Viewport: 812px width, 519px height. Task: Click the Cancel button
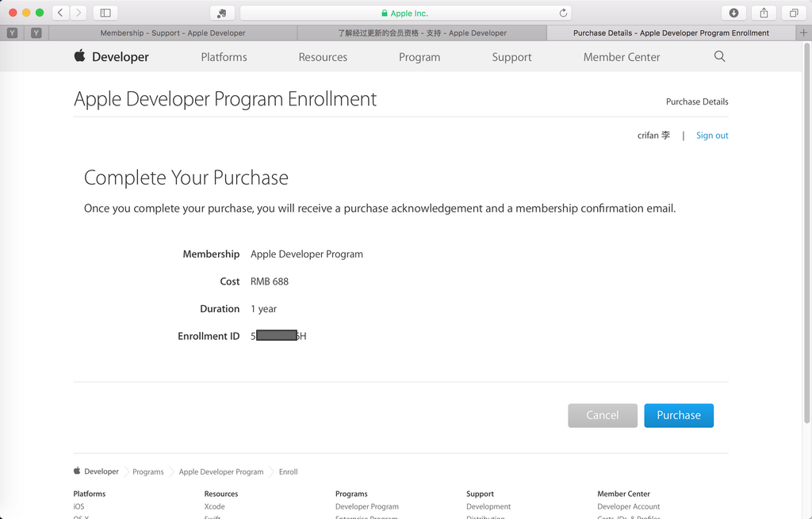pyautogui.click(x=603, y=415)
